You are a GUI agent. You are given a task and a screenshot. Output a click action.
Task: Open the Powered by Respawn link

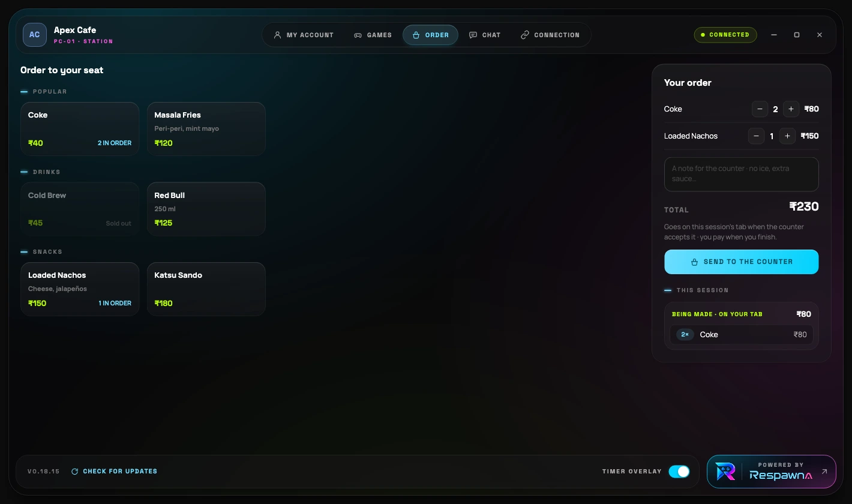[x=771, y=472]
